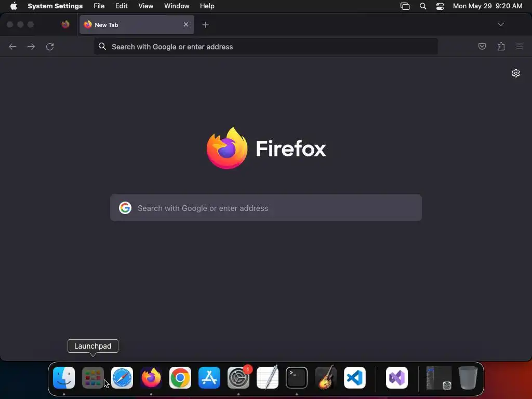532x399 pixels.
Task: Go forward using the forward arrow
Action: [x=31, y=46]
